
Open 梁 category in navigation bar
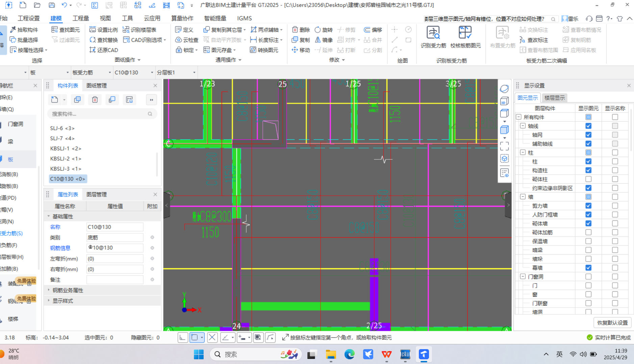pos(10,141)
